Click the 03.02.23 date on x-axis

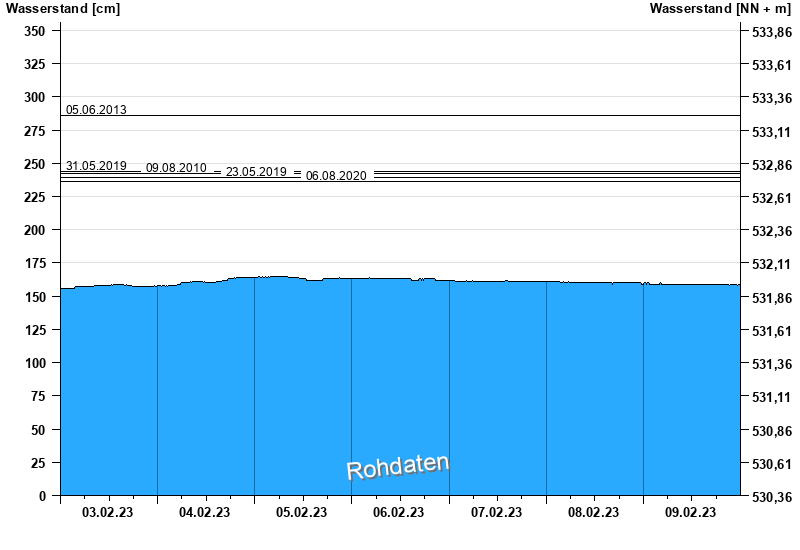(108, 513)
